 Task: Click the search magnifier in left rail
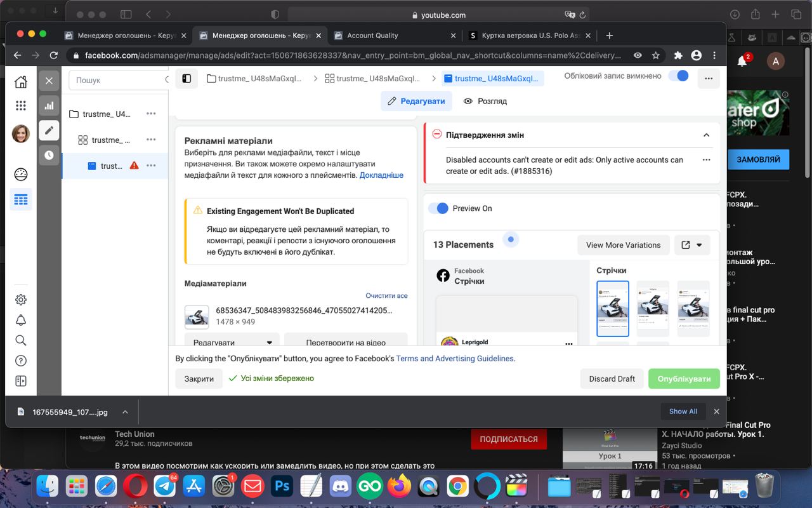pos(21,340)
